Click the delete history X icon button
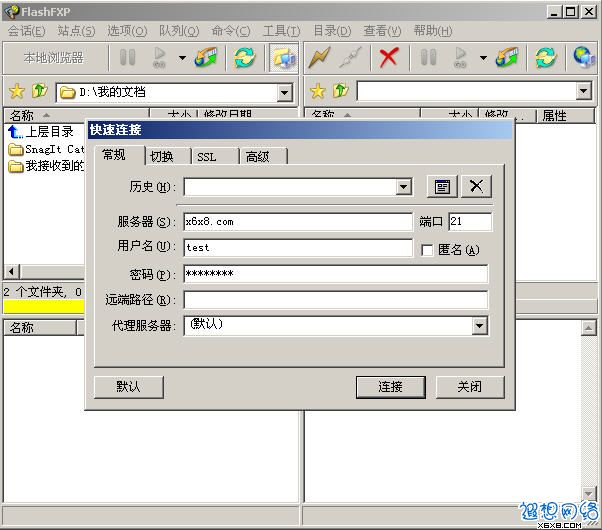This screenshot has width=602, height=530. pyautogui.click(x=476, y=187)
